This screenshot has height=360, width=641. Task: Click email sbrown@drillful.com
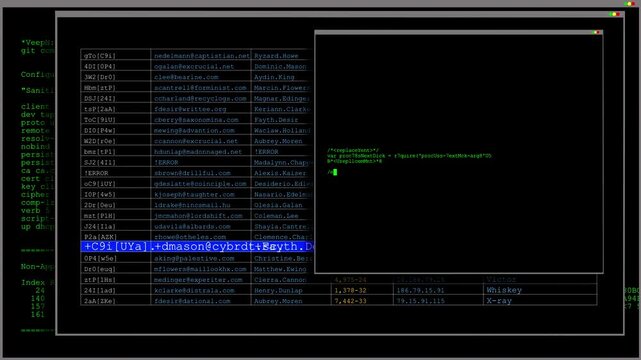pos(192,173)
